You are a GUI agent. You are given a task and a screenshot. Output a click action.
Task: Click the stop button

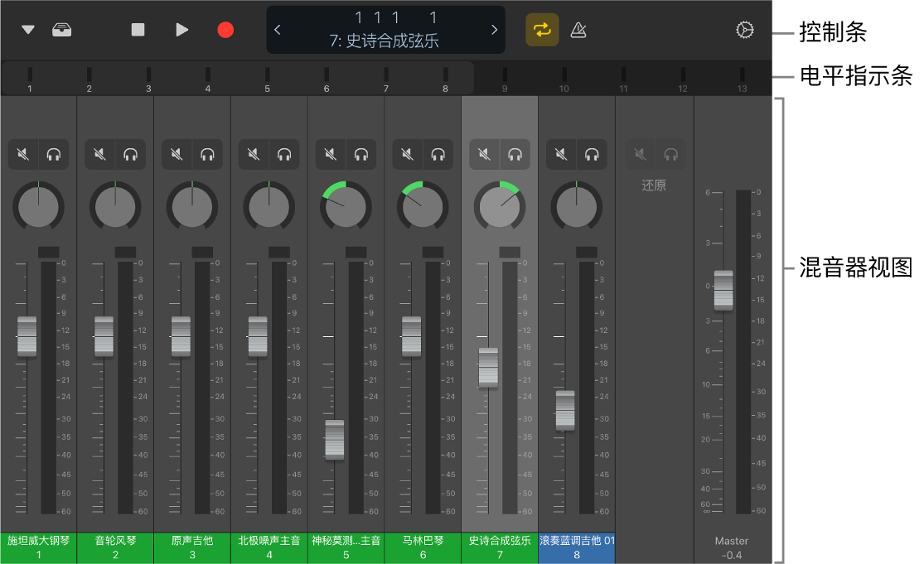(138, 29)
